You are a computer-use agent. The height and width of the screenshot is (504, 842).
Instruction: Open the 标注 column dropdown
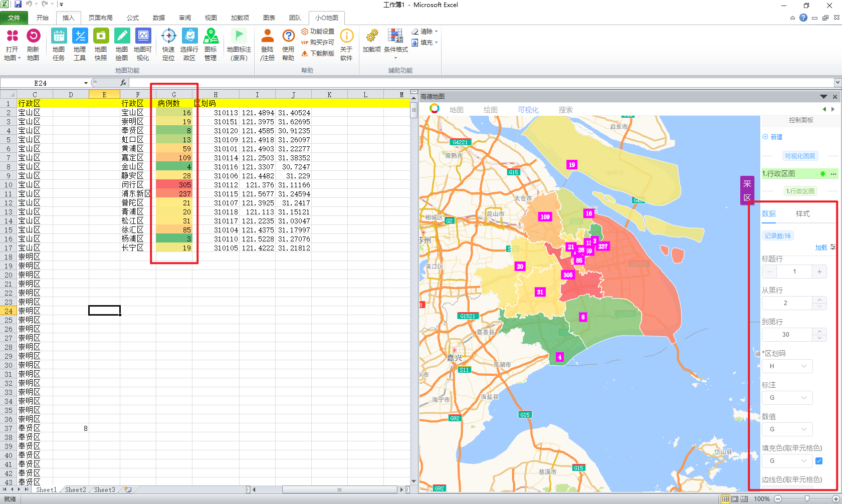coord(787,398)
